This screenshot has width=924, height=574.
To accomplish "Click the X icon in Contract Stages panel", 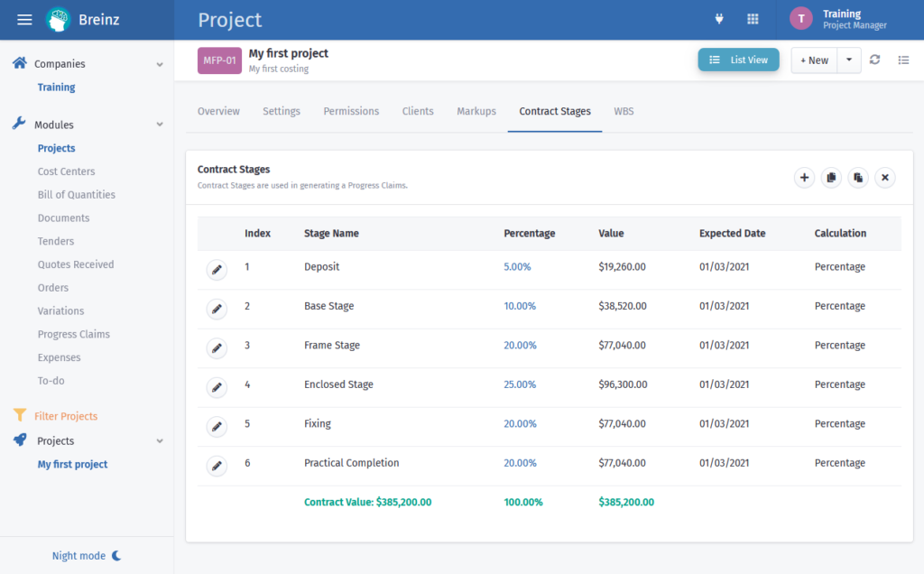I will [x=885, y=178].
